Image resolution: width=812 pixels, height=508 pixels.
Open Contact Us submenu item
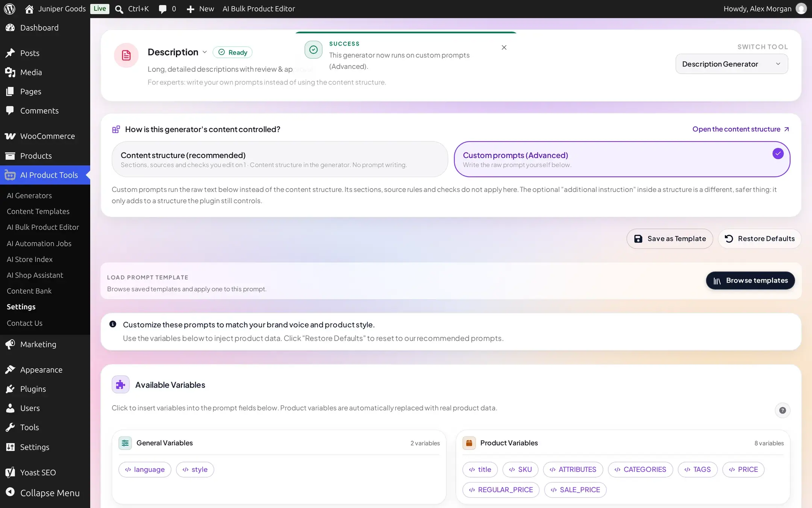tap(24, 323)
